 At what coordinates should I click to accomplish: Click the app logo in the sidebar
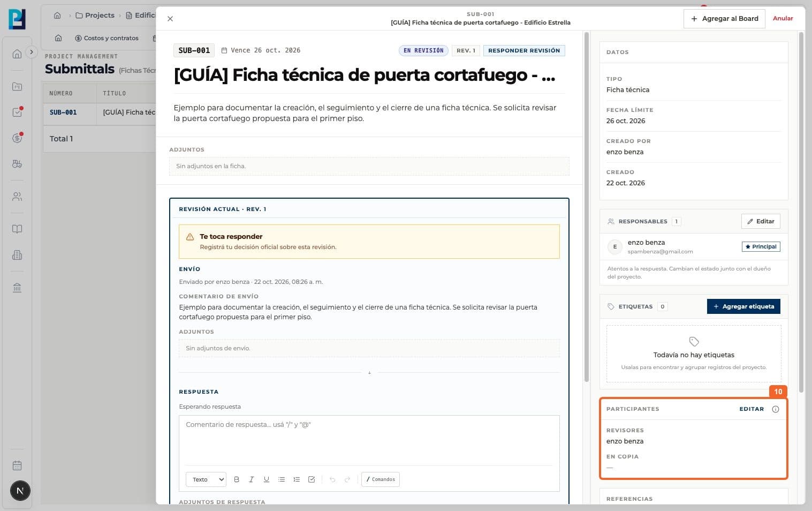click(17, 19)
